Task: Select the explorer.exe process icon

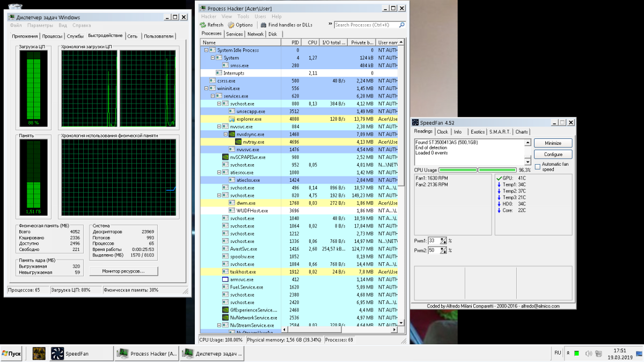Action: click(232, 119)
